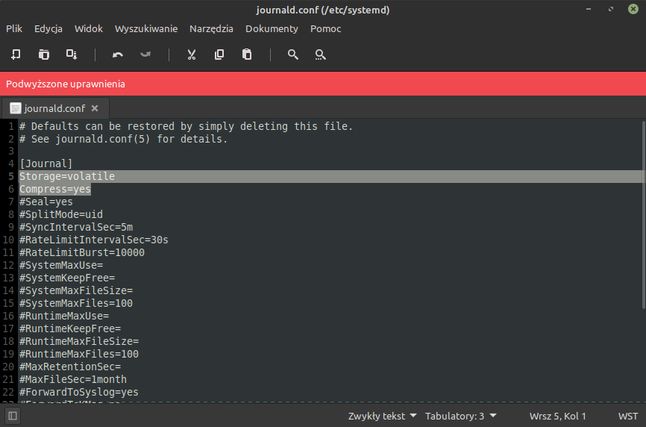This screenshot has height=427, width=646.
Task: Click the #SystemKeepFree= line
Action: [x=67, y=278]
